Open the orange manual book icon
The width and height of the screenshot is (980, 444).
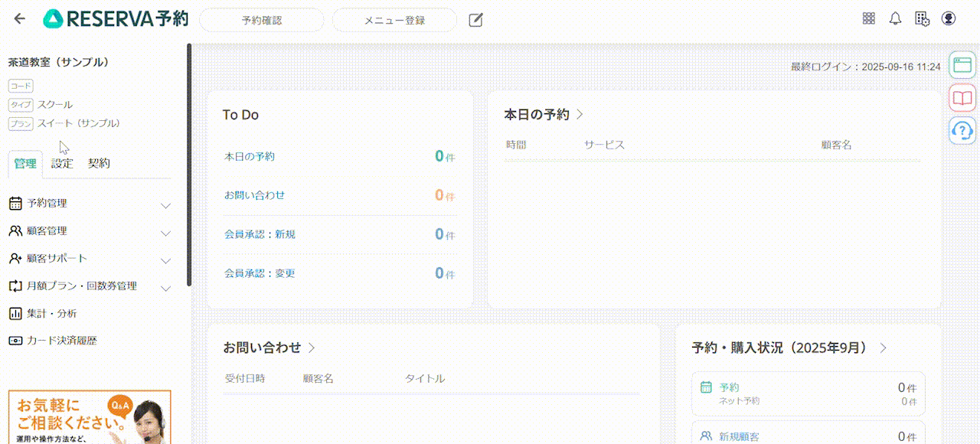[962, 98]
